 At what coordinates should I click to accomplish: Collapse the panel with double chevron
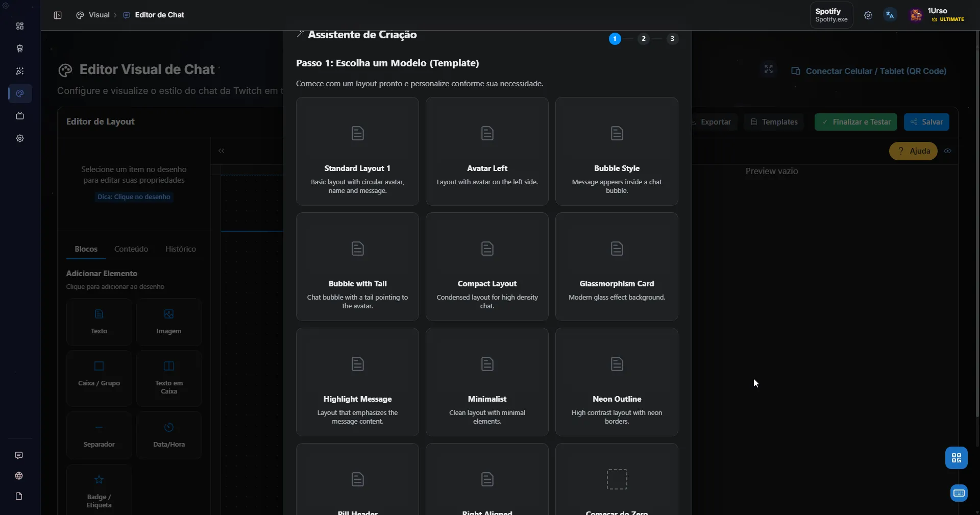pyautogui.click(x=222, y=151)
